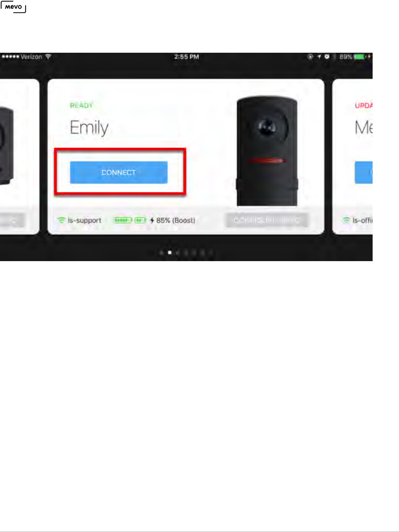The height and width of the screenshot is (532, 399).
Task: Click the Verizon WiFi status icon
Action: click(48, 57)
